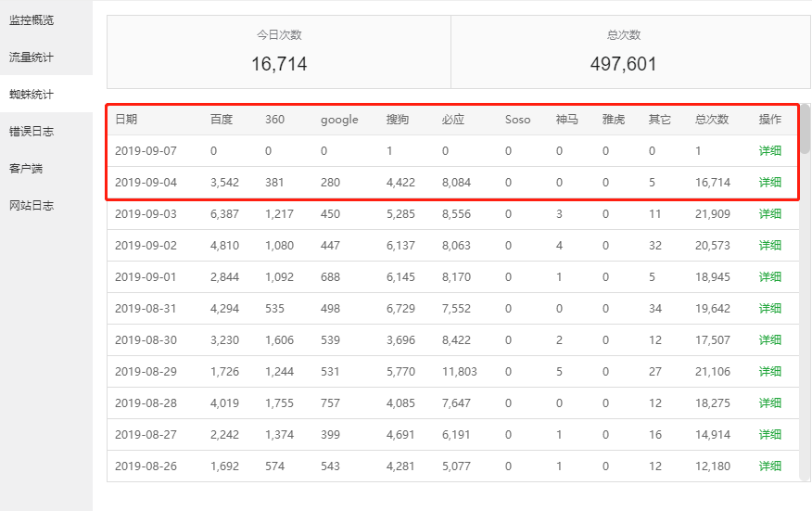
Task: Select the date cell 2019-08-28
Action: coord(146,403)
